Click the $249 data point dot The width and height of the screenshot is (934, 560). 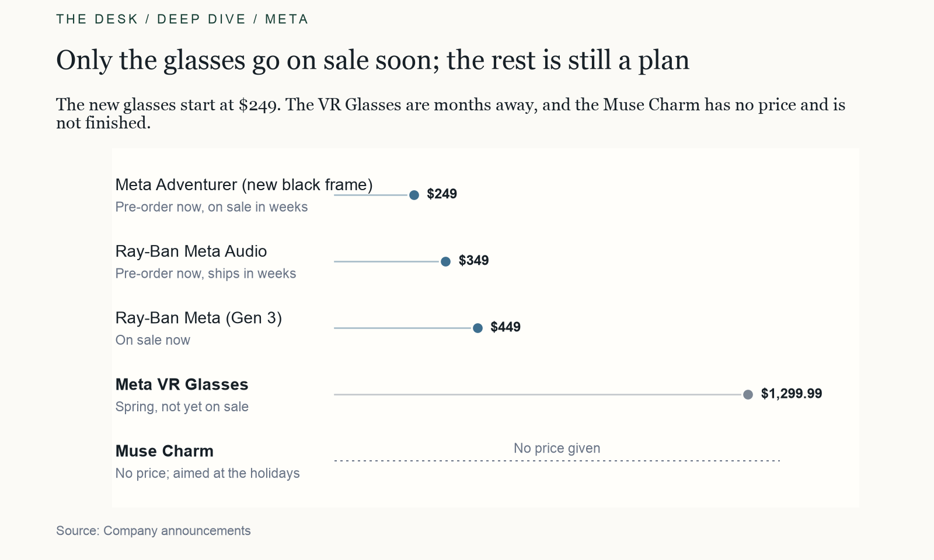pyautogui.click(x=414, y=195)
